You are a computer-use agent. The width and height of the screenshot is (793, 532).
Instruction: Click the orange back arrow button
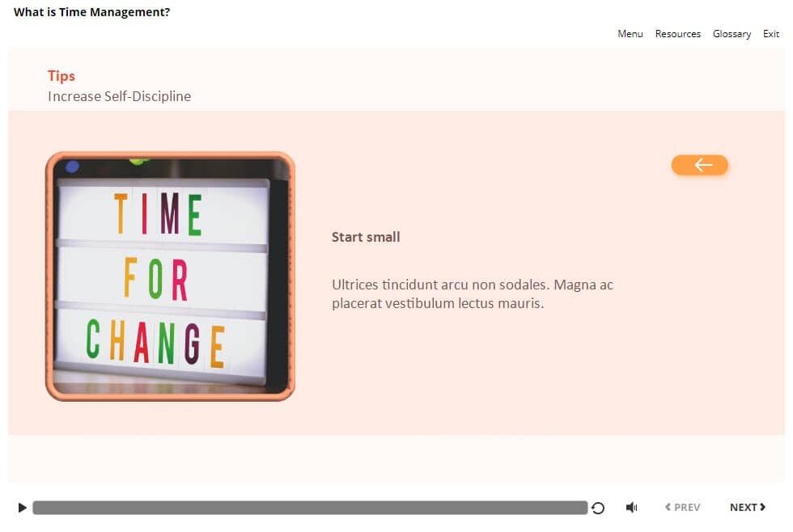tap(700, 165)
